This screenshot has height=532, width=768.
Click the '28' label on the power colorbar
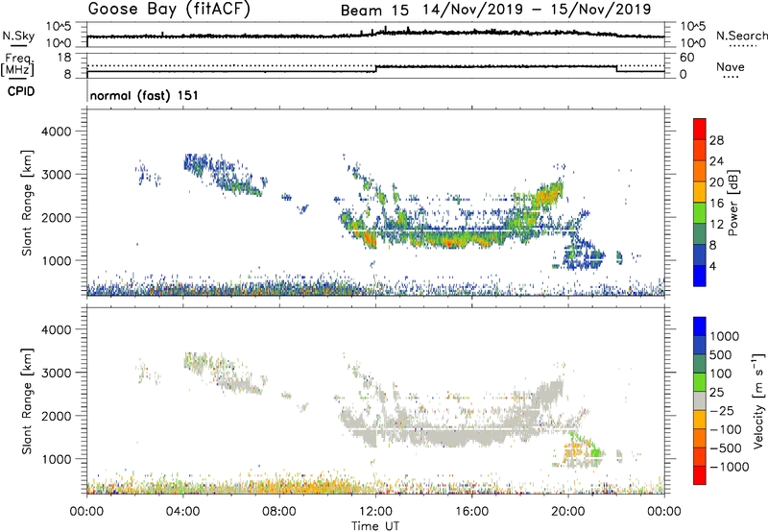click(716, 140)
